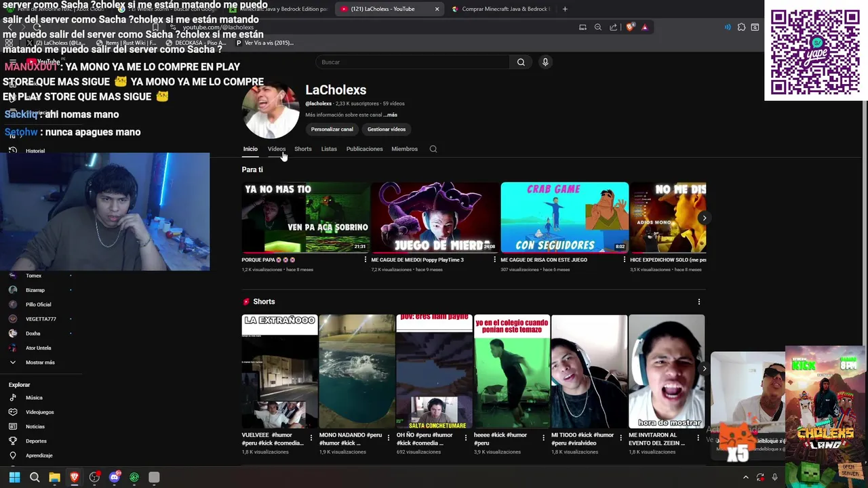The width and height of the screenshot is (868, 488).
Task: Open the Ver Vis a vis bookmark
Action: click(264, 43)
